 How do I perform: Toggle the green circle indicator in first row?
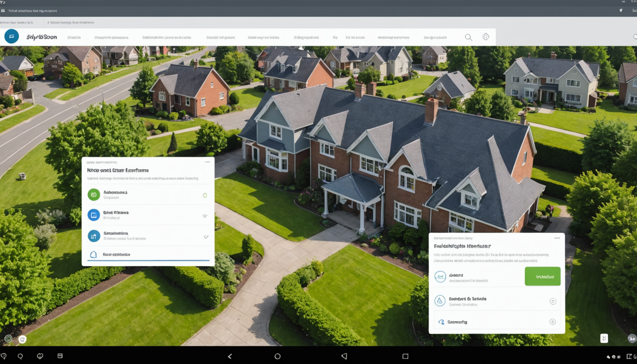(205, 195)
